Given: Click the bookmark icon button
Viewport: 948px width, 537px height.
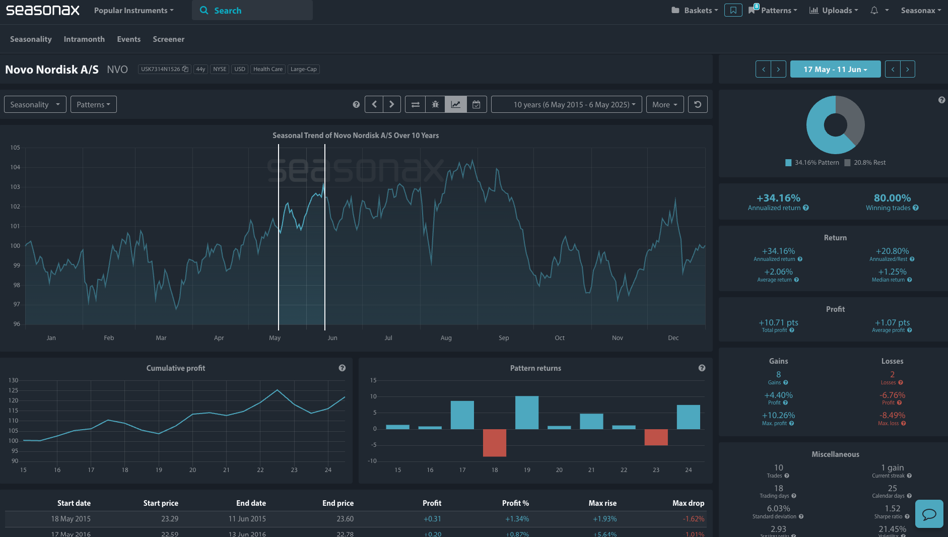Looking at the screenshot, I should (x=733, y=10).
